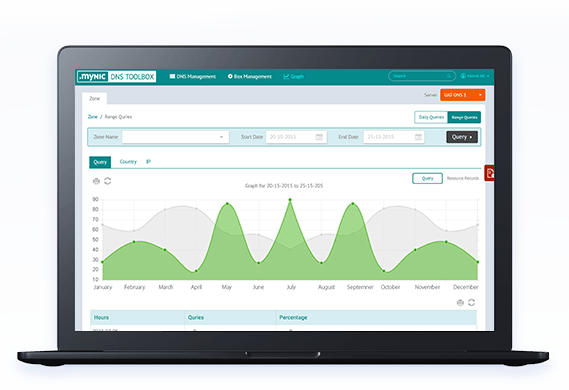Click the search magnifier icon
Viewport: 569px width, 390px height.
(x=449, y=76)
